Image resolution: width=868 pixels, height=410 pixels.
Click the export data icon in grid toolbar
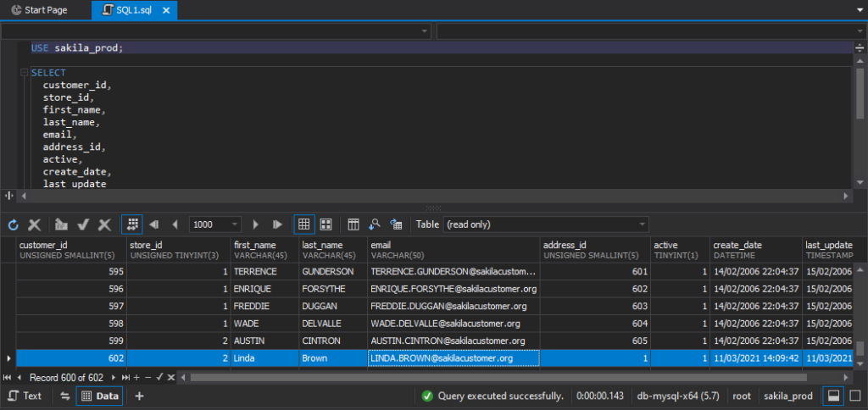[x=396, y=224]
